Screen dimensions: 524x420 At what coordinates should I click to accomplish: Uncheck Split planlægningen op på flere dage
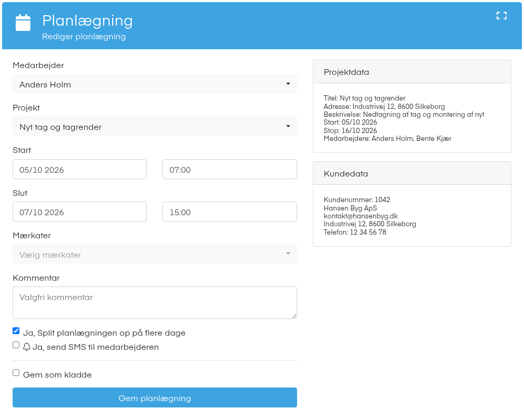coord(16,331)
